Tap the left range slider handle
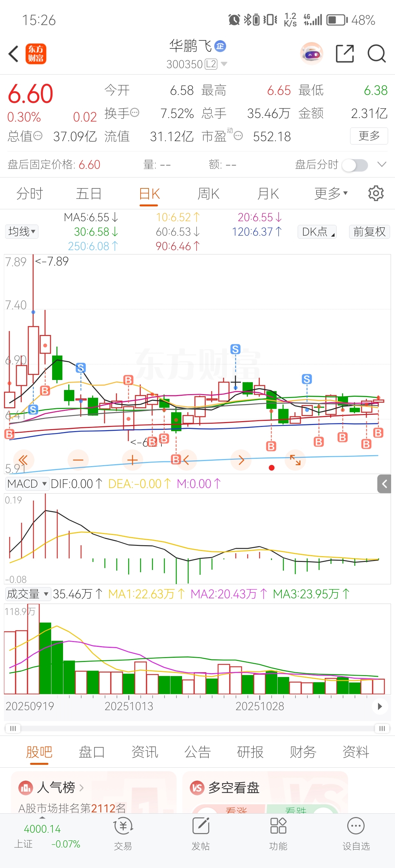This screenshot has width=395, height=868. point(13,728)
